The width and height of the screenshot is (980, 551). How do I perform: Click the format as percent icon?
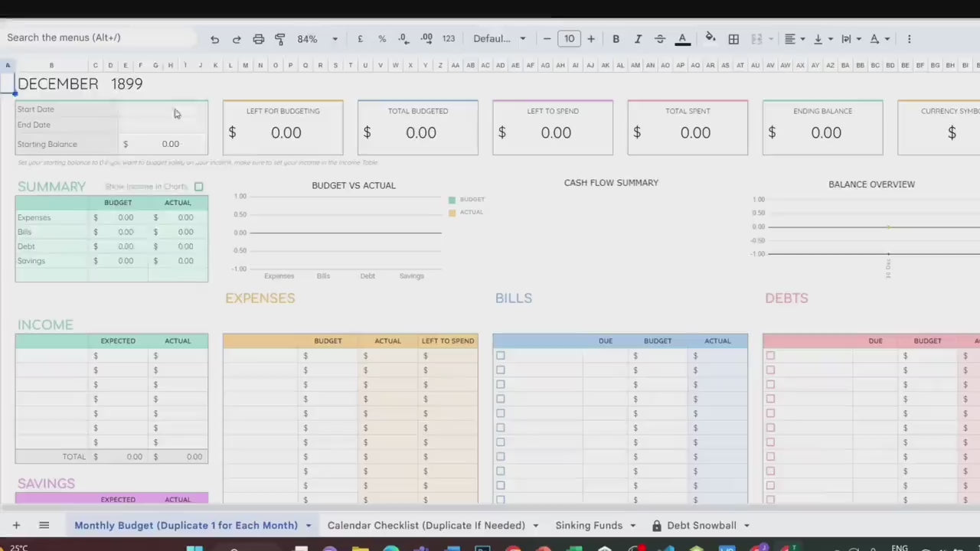[382, 39]
